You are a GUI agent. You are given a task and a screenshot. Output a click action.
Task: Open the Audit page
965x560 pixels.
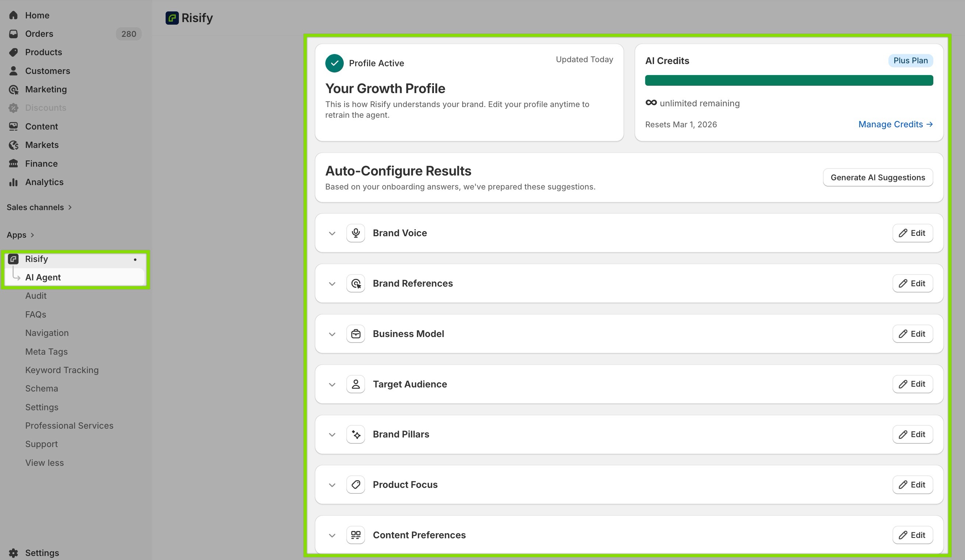[36, 296]
